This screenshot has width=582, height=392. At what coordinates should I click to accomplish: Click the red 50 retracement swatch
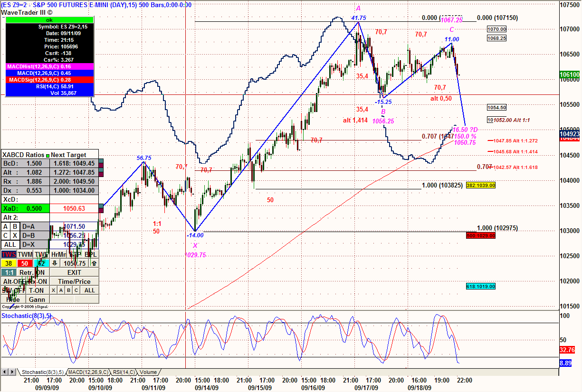click(x=25, y=263)
